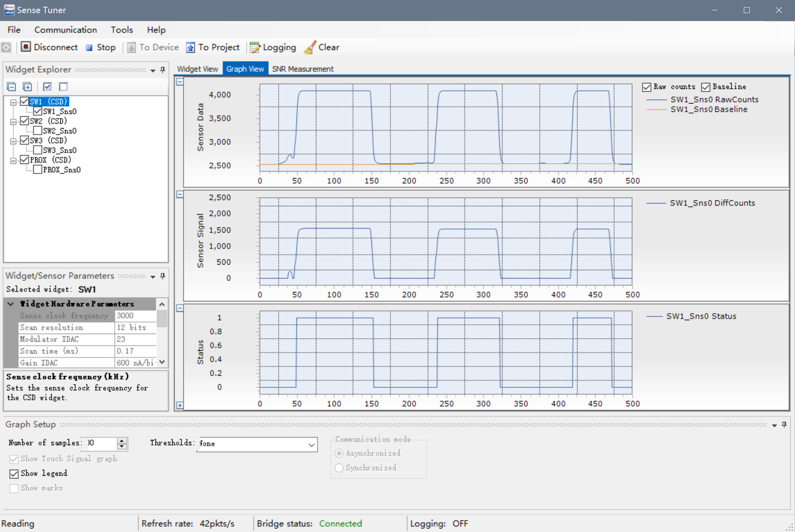Expand the hidden graph with plus button
Image resolution: width=795 pixels, height=532 pixels.
click(180, 405)
